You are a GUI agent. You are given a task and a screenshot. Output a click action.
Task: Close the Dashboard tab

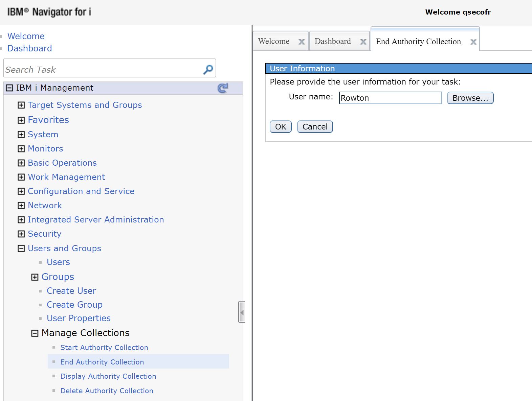[x=363, y=42]
